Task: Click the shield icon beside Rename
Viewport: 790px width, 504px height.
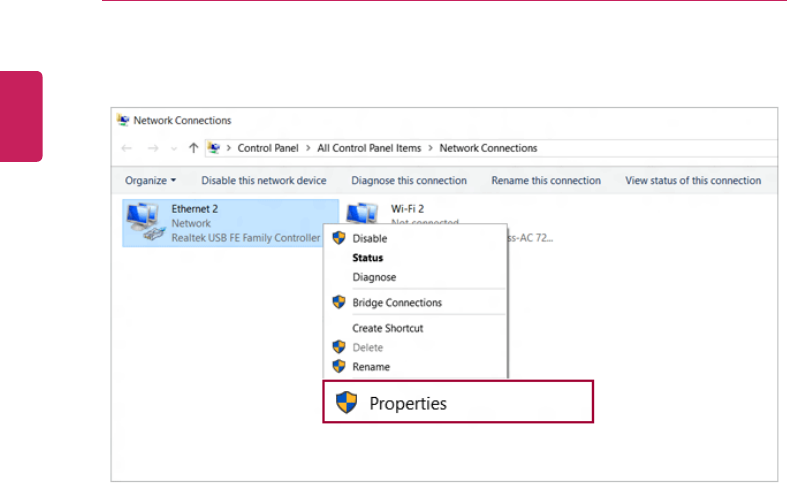Action: 339,366
